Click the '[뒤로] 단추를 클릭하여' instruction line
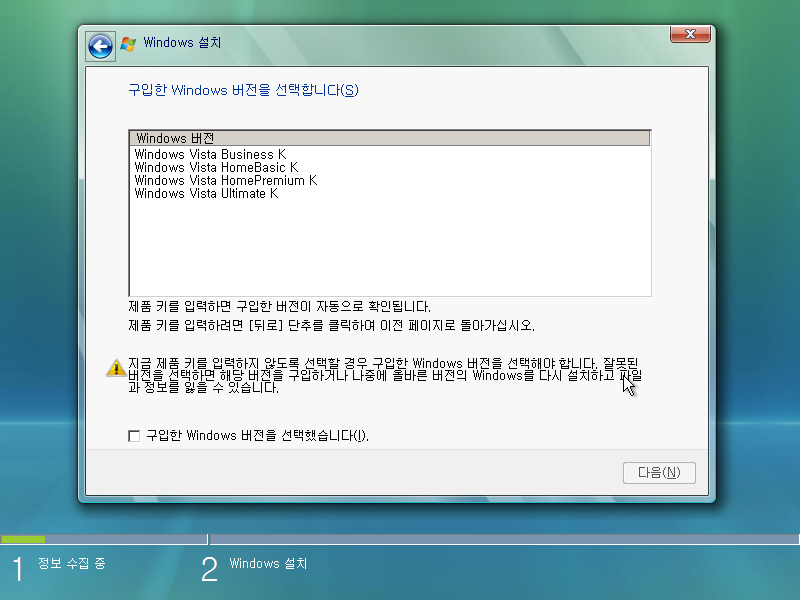The width and height of the screenshot is (800, 600). [331, 326]
